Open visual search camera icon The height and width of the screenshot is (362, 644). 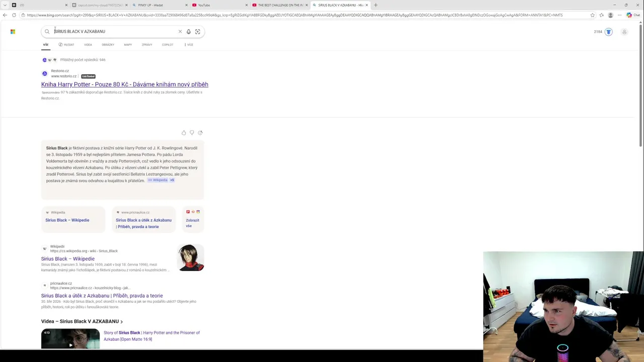coord(197,32)
